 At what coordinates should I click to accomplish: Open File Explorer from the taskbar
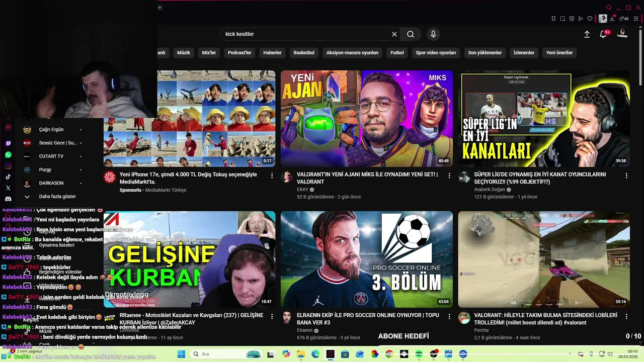301,354
